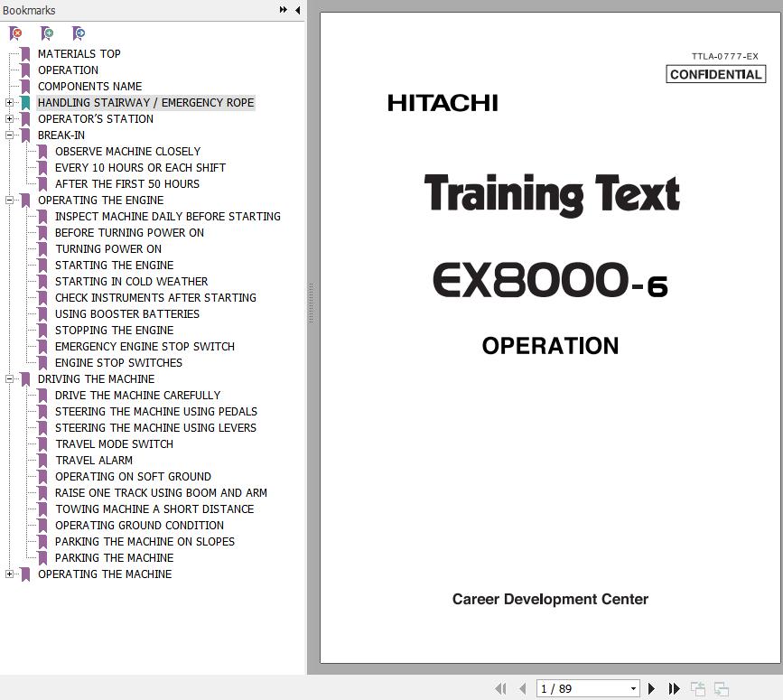Open RAISE ONE TRACK USING BOOM AND ARM bookmark

click(162, 493)
